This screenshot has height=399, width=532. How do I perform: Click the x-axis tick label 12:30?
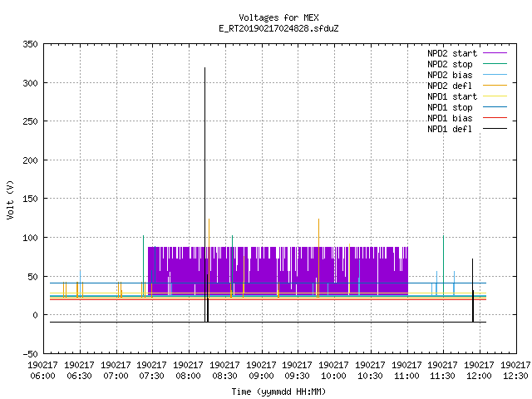pos(515,376)
